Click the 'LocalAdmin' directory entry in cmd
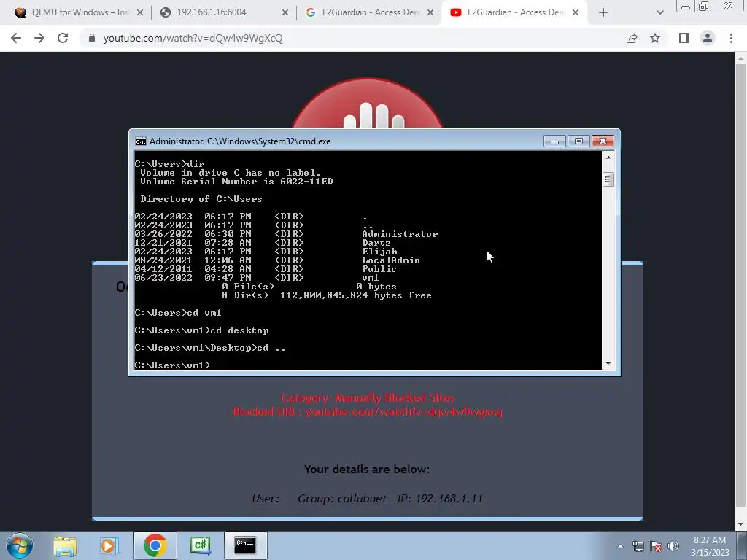The width and height of the screenshot is (747, 560). 391,260
